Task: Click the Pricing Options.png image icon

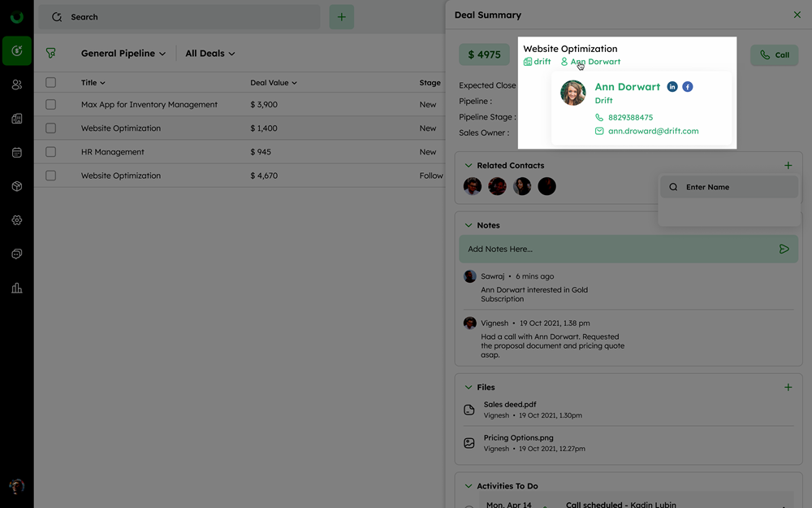Action: tap(469, 443)
